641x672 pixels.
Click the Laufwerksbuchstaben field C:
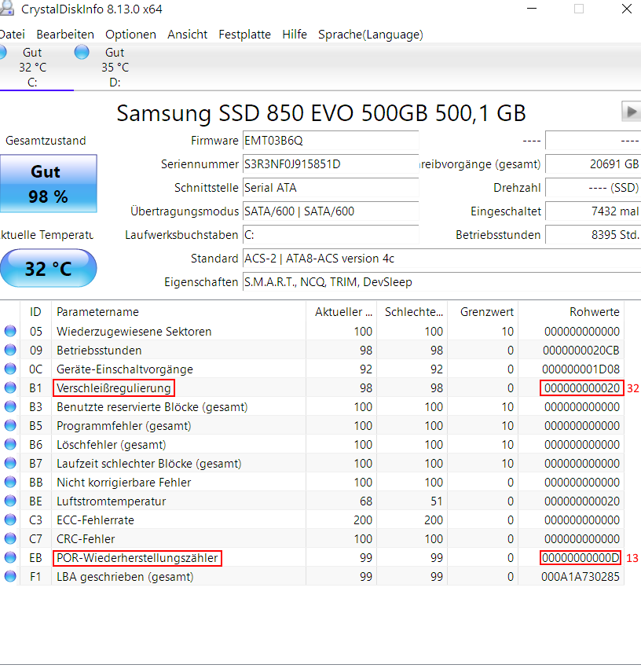click(x=331, y=235)
